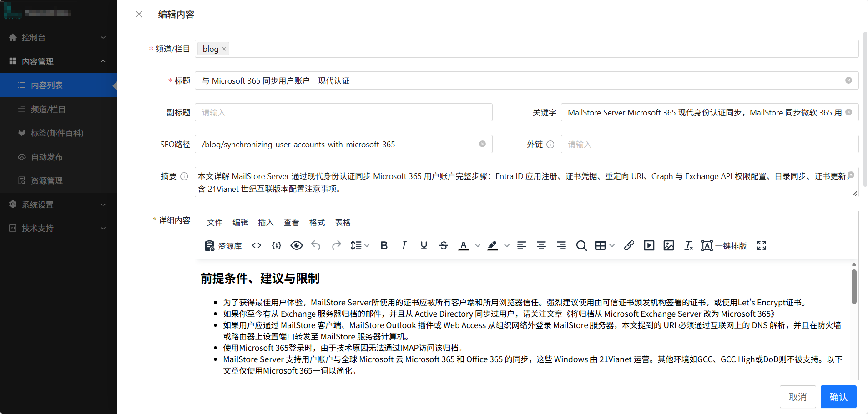Image resolution: width=868 pixels, height=414 pixels.
Task: Toggle strikethrough formatting
Action: [444, 246]
